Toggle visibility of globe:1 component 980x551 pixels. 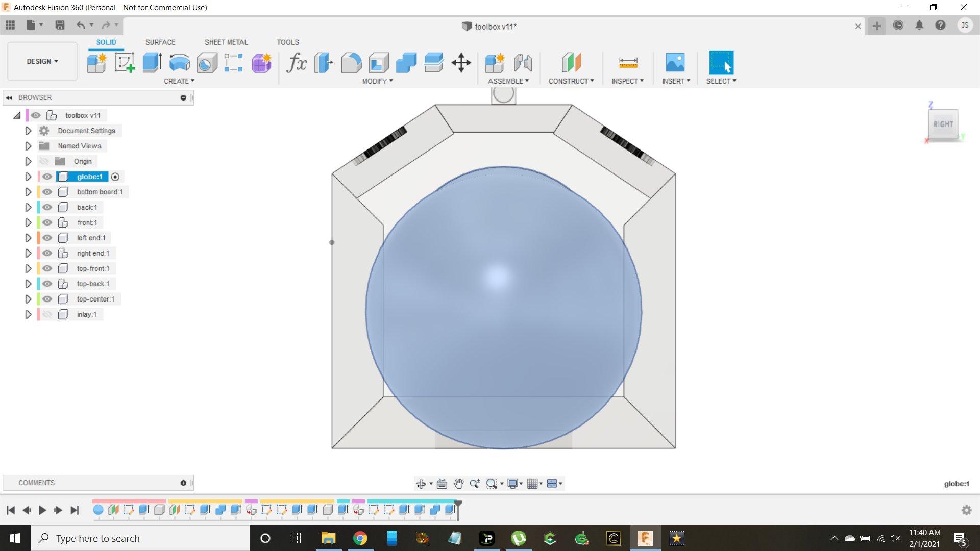pyautogui.click(x=48, y=176)
